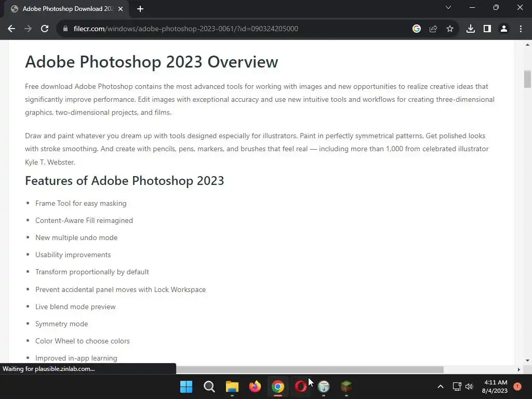Click the horizontal scrollbar thumb
Screen dimensions: 532x399
pyautogui.click(x=310, y=369)
